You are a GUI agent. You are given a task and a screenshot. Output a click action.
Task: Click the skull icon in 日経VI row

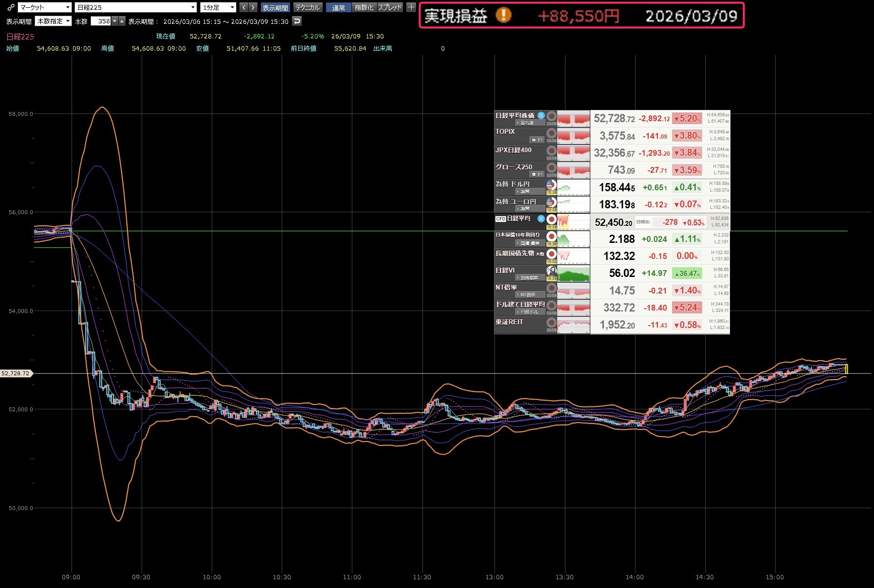pos(551,271)
